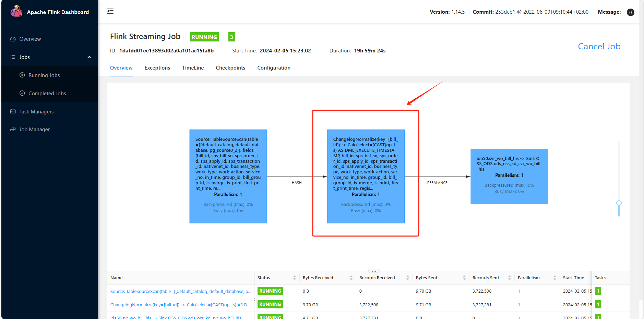Click the green task count in the ChangelogNormalize row

598,304
